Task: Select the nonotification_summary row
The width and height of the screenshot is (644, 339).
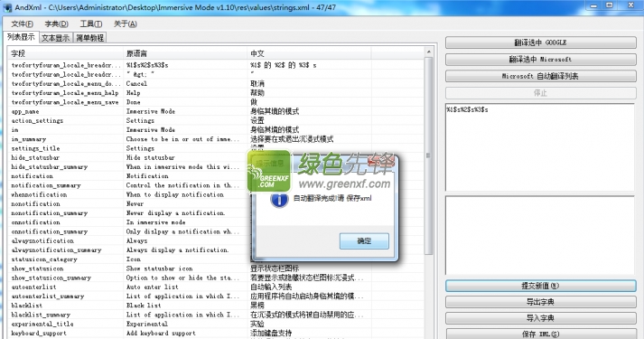Action: 216,212
